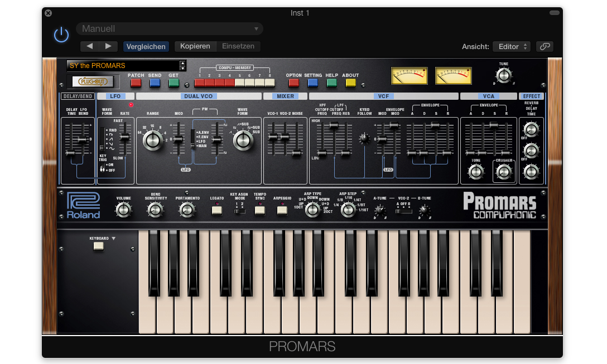Toggle the VCO-2 A/OFF/B switch
Viewport: 607px width, 364px height.
click(x=403, y=212)
